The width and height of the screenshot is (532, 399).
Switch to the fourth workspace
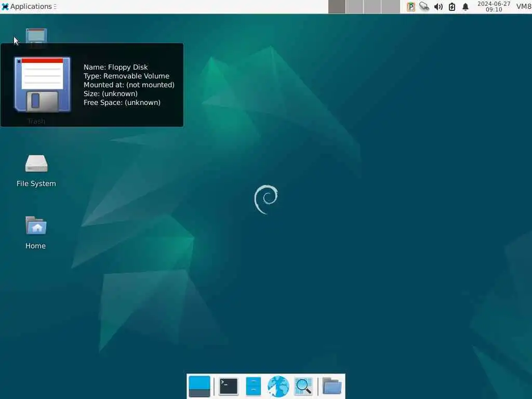(x=390, y=7)
